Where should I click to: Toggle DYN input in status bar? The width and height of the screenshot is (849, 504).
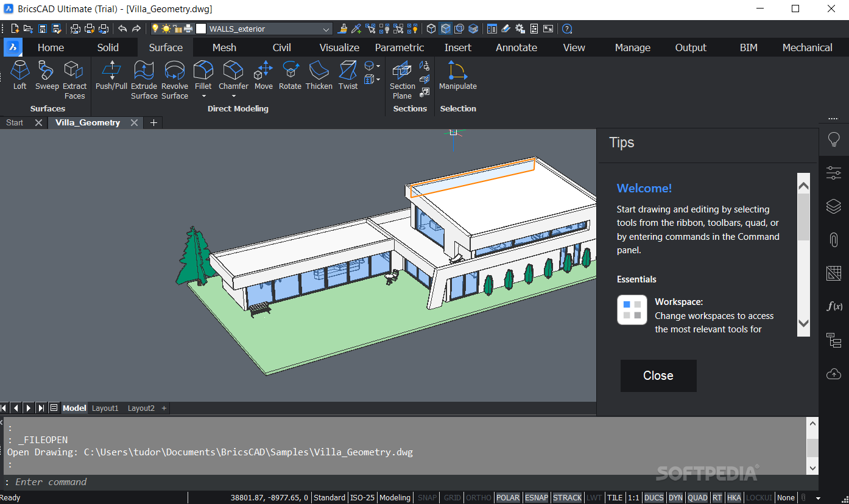coord(675,497)
